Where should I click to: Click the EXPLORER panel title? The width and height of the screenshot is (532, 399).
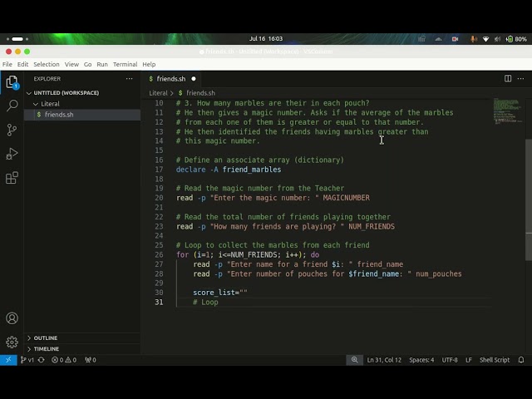point(47,79)
